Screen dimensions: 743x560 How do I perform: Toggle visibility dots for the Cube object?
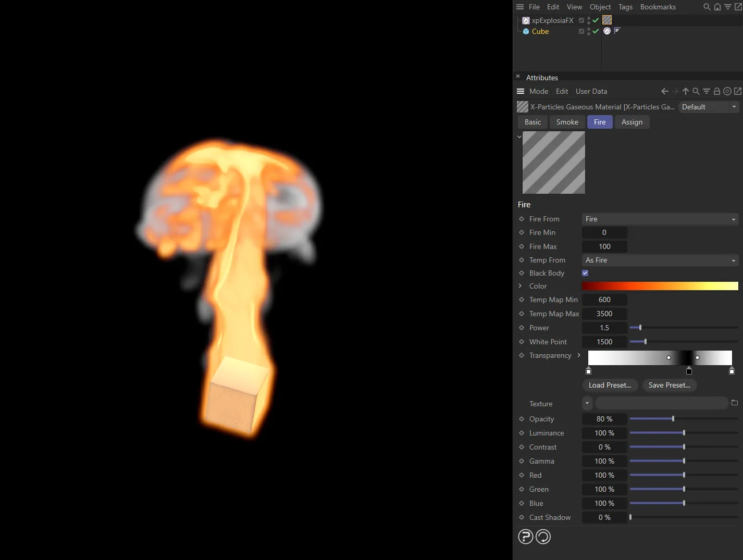click(x=589, y=31)
